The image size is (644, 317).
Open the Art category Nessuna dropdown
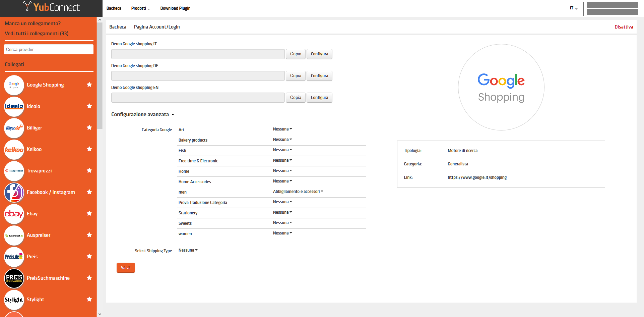[282, 129]
